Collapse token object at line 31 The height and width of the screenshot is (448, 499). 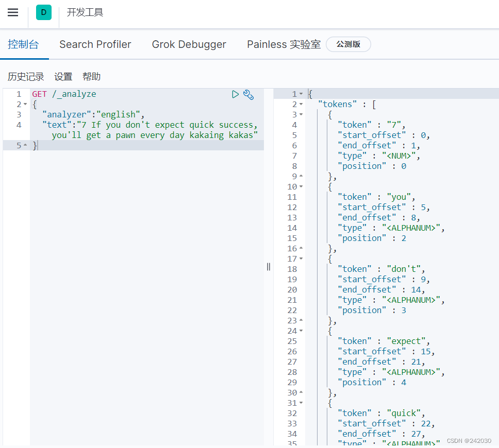[301, 403]
